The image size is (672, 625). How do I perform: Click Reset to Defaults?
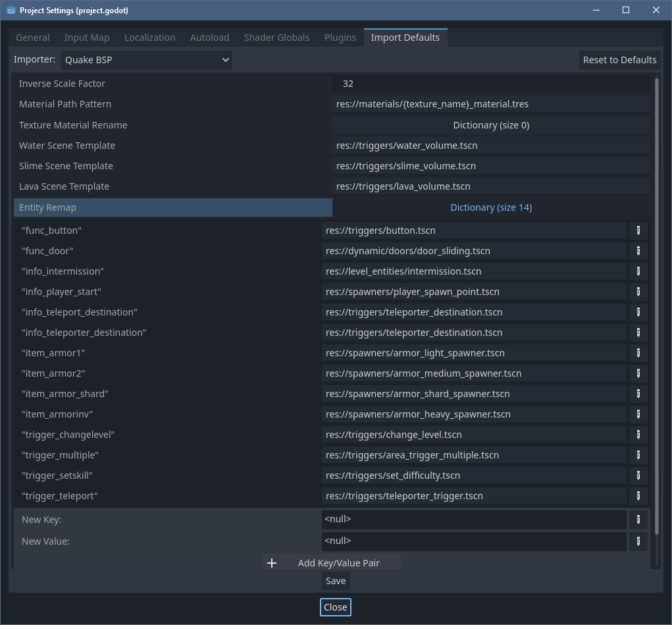(x=619, y=60)
